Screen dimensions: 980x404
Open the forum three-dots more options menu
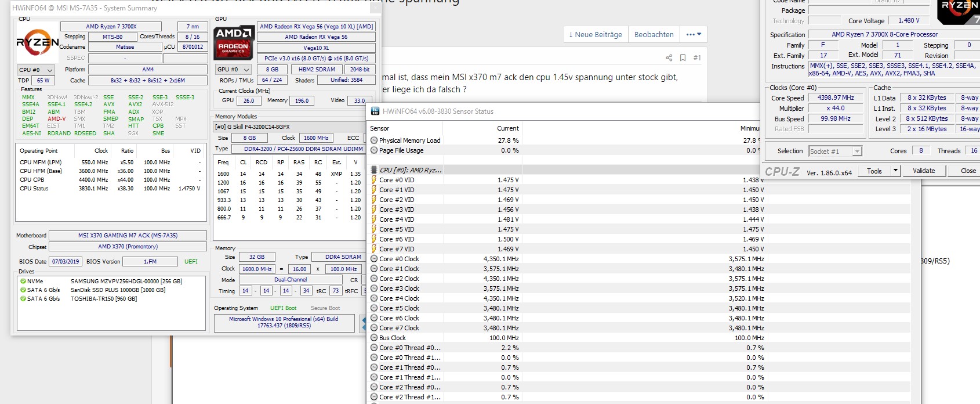[694, 34]
